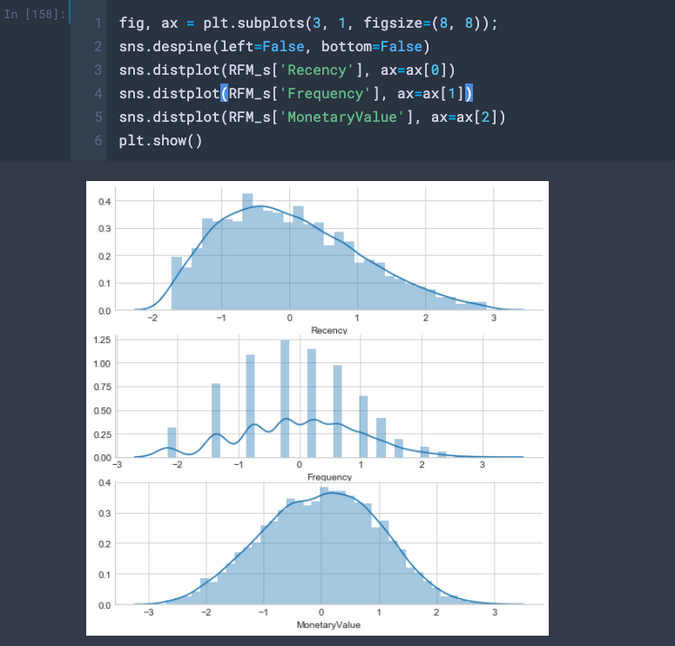This screenshot has height=646, width=675.
Task: Click the Frequency x-axis label
Action: pyautogui.click(x=329, y=477)
